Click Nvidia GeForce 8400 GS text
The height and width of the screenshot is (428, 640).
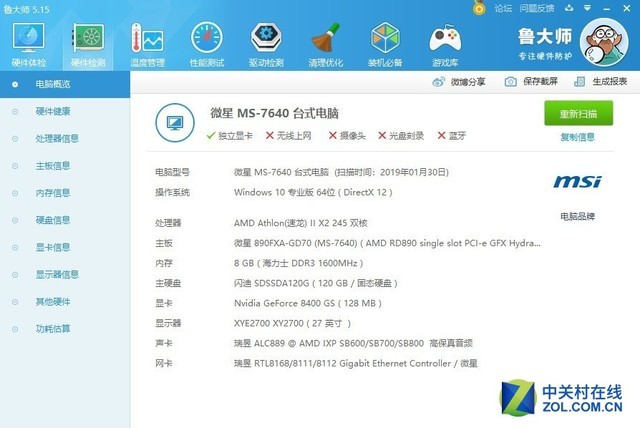tap(308, 303)
